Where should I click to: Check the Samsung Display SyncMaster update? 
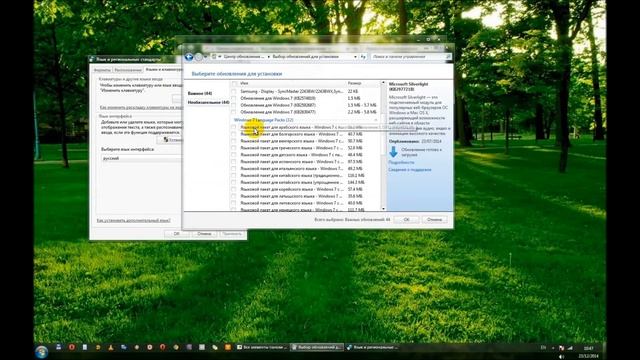(x=234, y=92)
